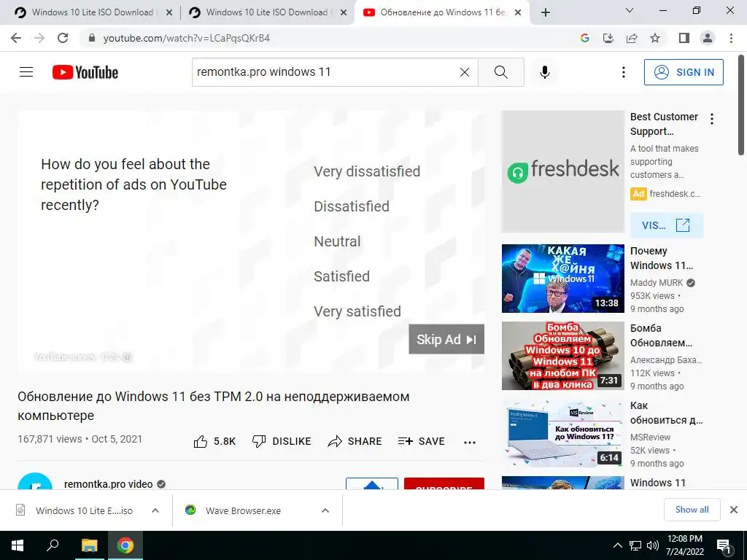Expand Windows 10 Lite iso download options

point(155,510)
